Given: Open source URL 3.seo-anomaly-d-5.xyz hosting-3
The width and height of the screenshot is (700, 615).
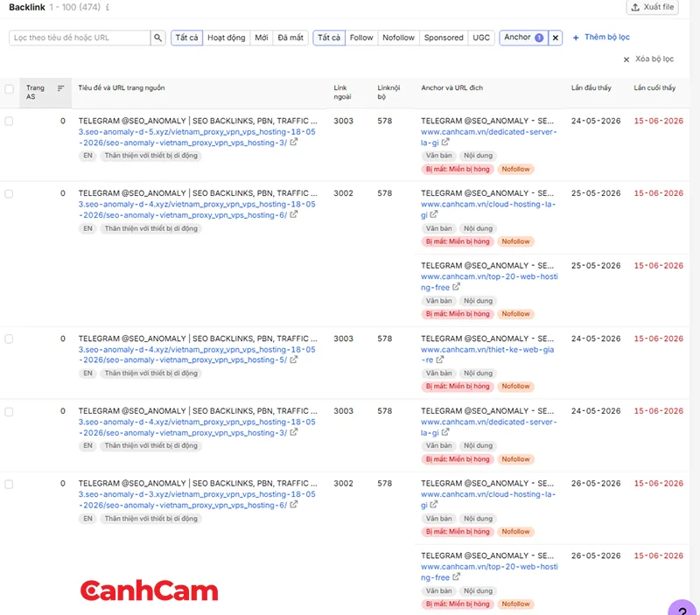Looking at the screenshot, I should click(197, 137).
